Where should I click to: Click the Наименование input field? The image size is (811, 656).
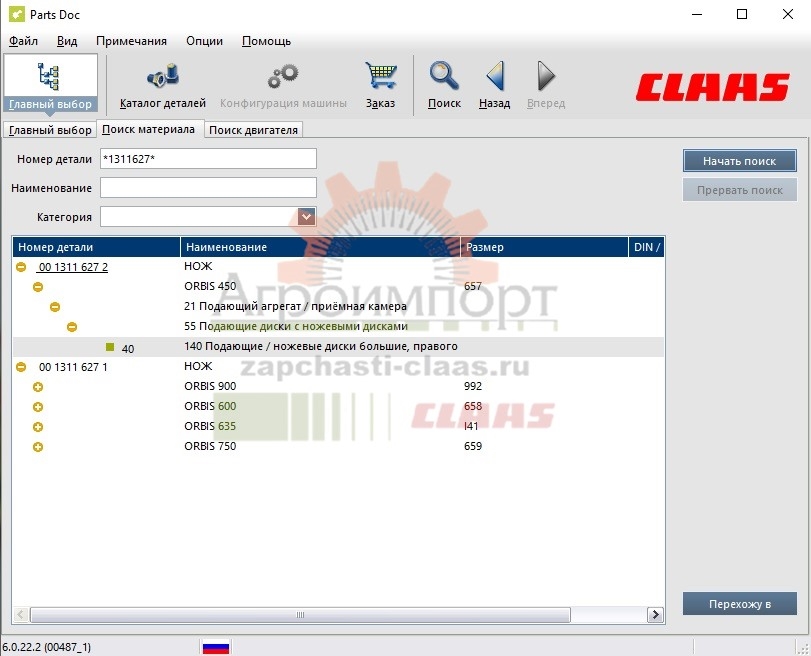(x=208, y=187)
